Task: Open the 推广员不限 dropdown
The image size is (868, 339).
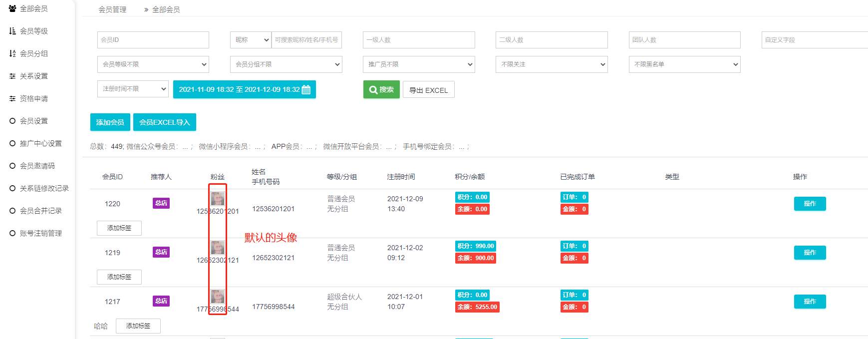Action: click(x=419, y=64)
